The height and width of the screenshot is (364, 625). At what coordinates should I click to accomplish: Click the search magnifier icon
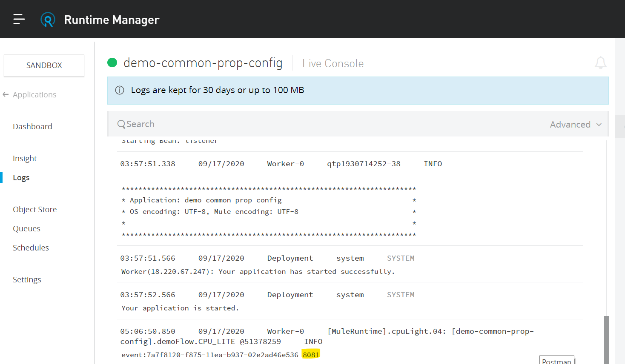point(121,124)
